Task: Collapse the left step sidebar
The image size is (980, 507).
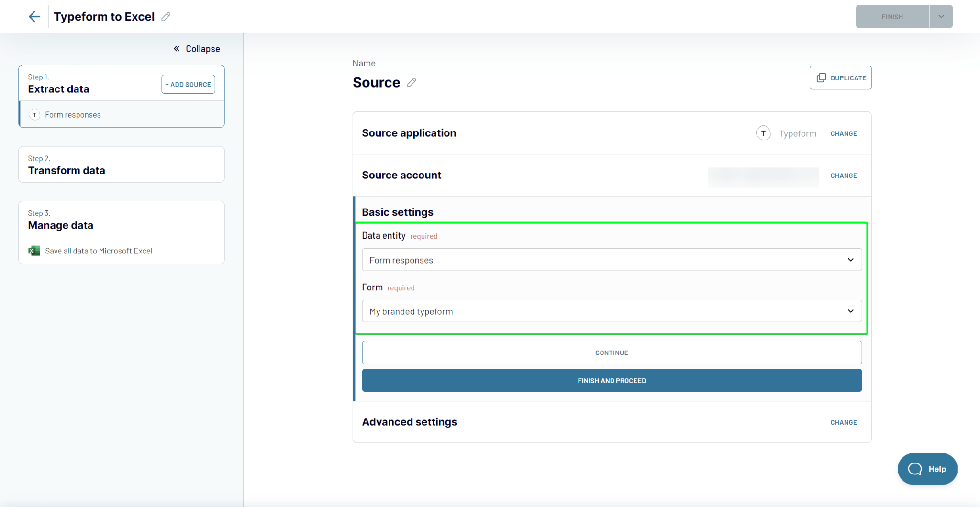Action: pos(196,48)
